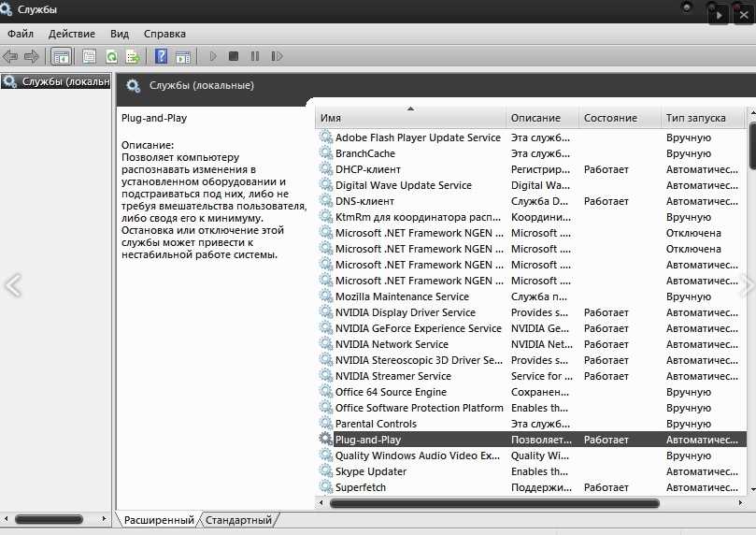Open the Действие menu
Screen dimensions: 756x535
coord(72,34)
